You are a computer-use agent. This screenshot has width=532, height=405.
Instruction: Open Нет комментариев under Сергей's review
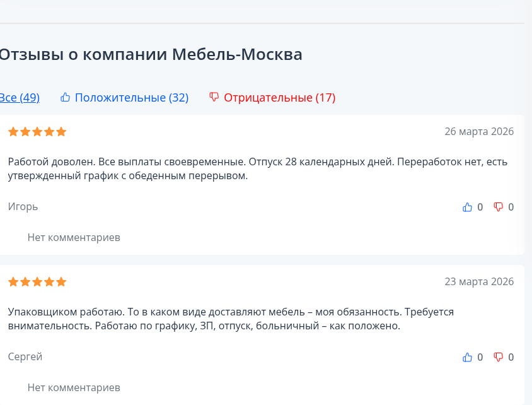(74, 387)
